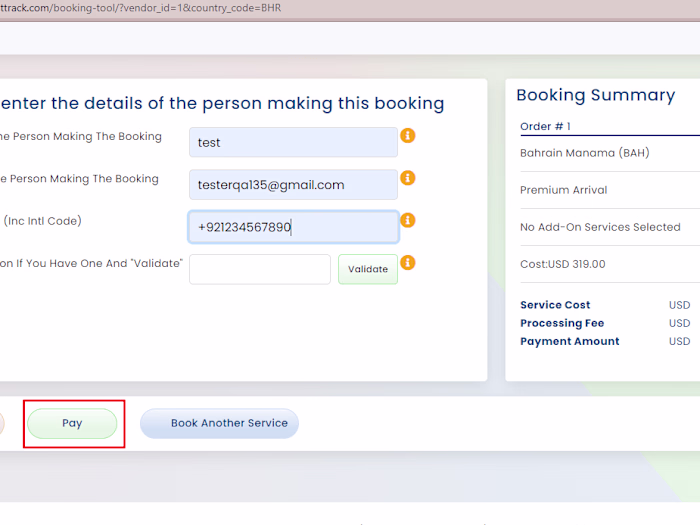Click the Validate button
Viewport: 700px width, 525px height.
coord(368,269)
